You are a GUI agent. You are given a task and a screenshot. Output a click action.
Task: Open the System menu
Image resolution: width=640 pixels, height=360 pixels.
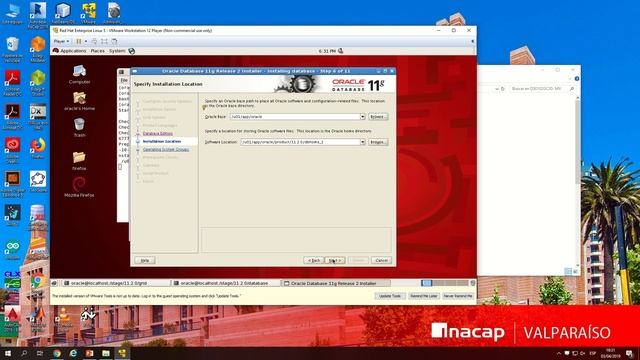click(x=117, y=51)
